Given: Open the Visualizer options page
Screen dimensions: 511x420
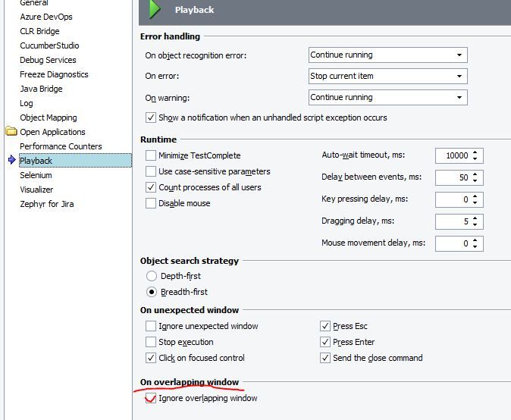Looking at the screenshot, I should click(36, 190).
